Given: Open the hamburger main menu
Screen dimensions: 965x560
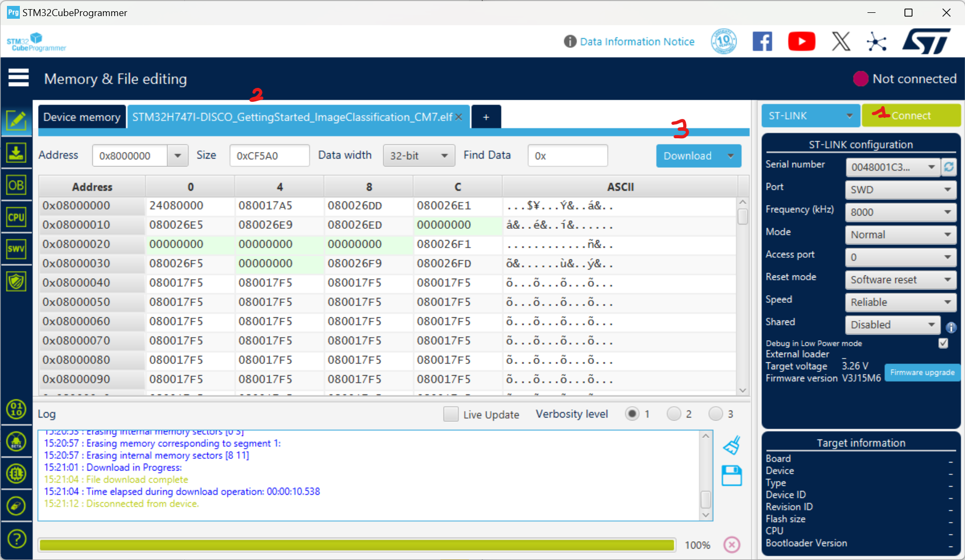Looking at the screenshot, I should (x=18, y=78).
